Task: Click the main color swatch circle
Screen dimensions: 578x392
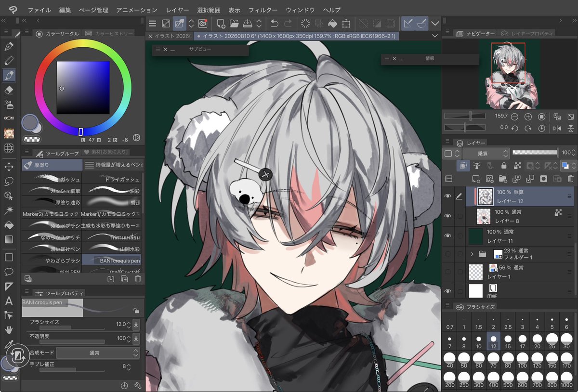Action: 29,122
